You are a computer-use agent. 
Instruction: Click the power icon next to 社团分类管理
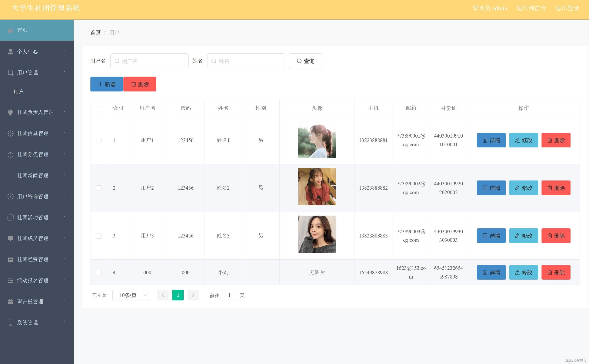tap(10, 154)
